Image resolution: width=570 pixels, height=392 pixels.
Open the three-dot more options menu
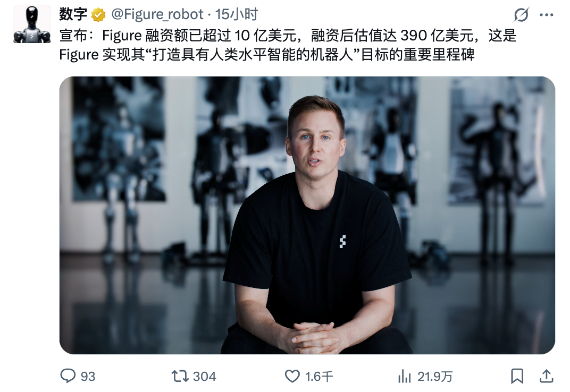[x=547, y=15]
